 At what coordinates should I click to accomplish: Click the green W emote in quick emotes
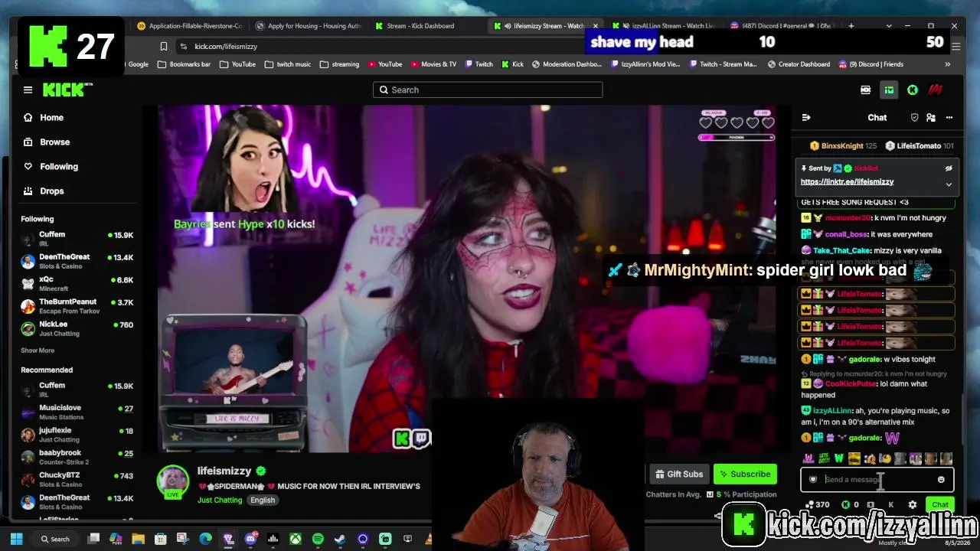(x=839, y=458)
